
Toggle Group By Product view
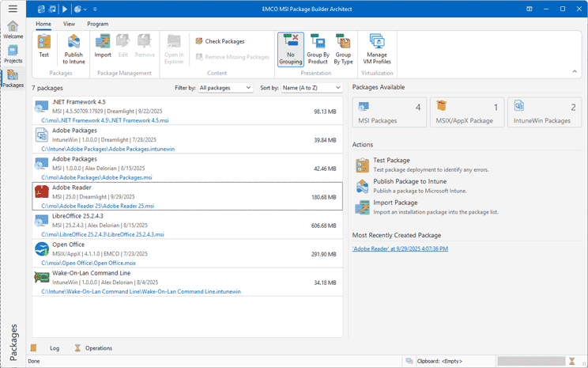click(318, 47)
